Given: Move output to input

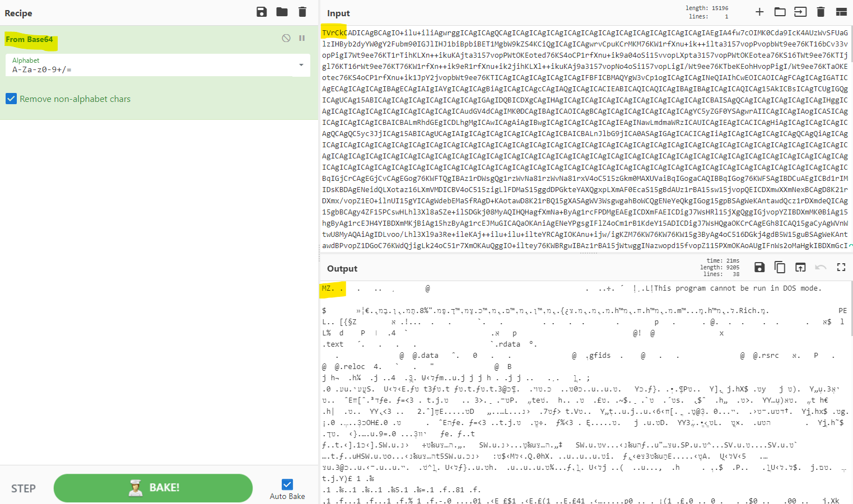Looking at the screenshot, I should tap(800, 267).
